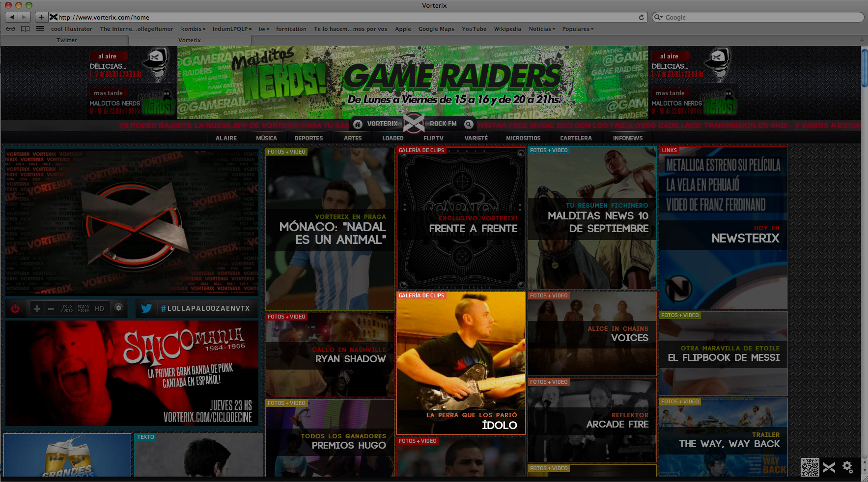Viewport: 868px width, 482px height.
Task: Click the scrollbar down arrow
Action: click(864, 470)
